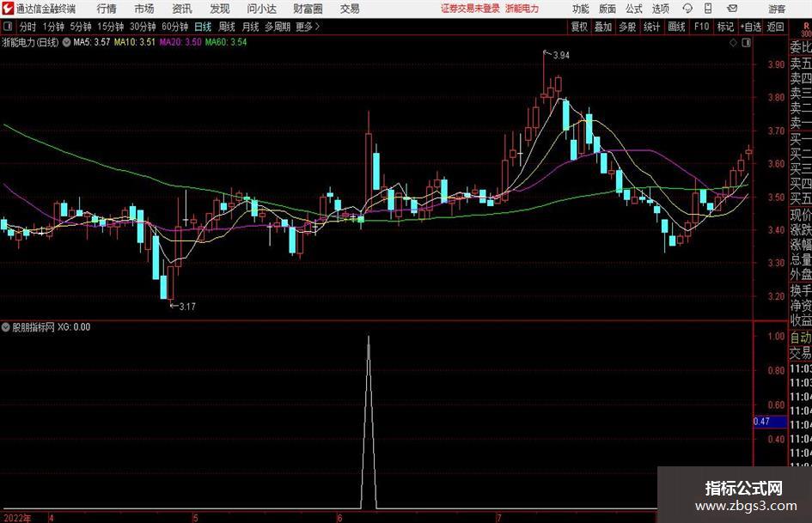Screen dimensions: 812x523
Task: Click the red 浙能电力 stock name in title bar
Action: pos(522,9)
